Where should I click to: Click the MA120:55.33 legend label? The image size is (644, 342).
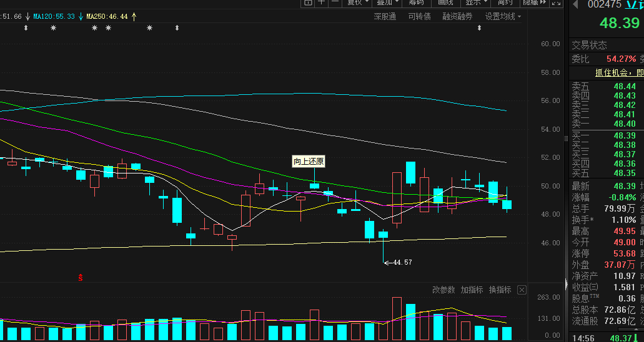coord(54,17)
